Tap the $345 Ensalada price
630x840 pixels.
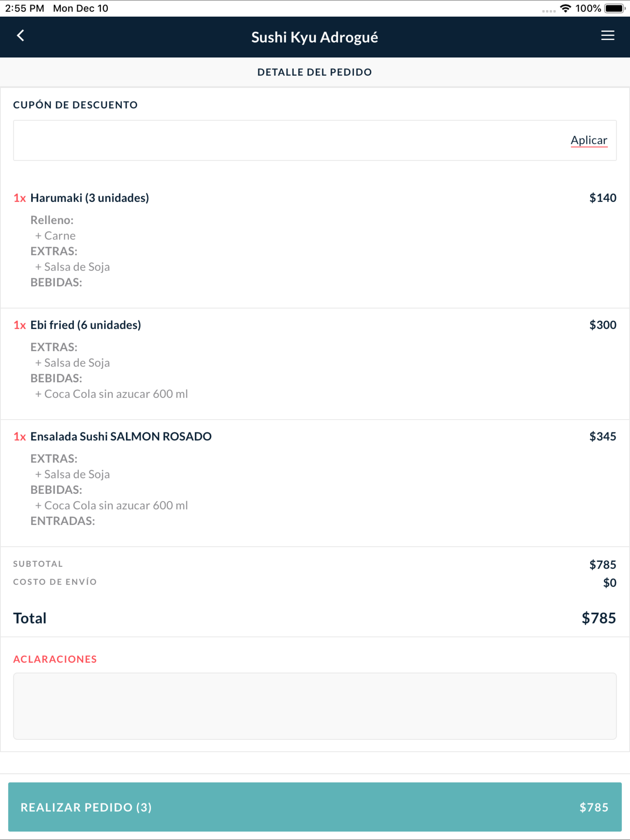pos(603,436)
